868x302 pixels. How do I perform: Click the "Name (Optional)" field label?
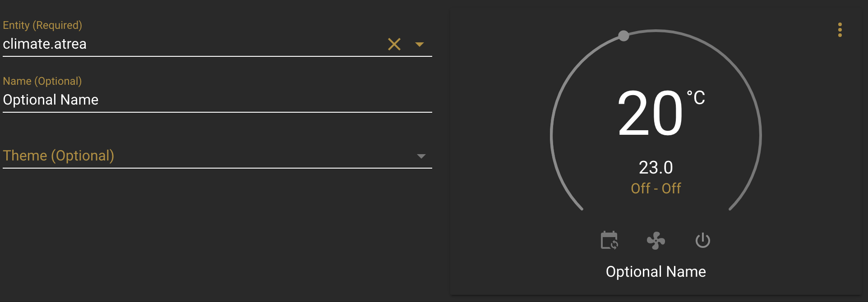[42, 81]
